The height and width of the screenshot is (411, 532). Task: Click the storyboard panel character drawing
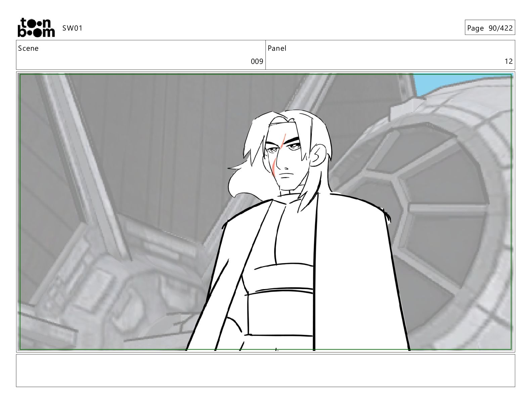tap(297, 230)
